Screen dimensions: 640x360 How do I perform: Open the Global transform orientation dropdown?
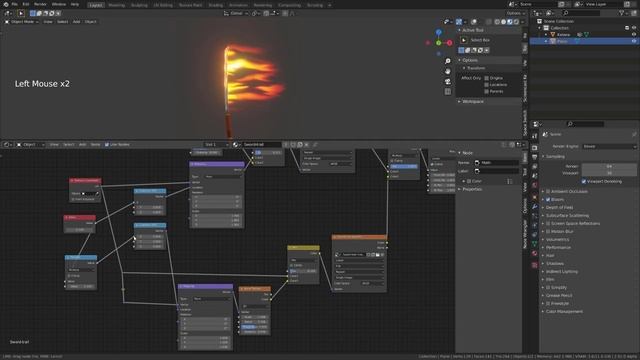(x=236, y=13)
